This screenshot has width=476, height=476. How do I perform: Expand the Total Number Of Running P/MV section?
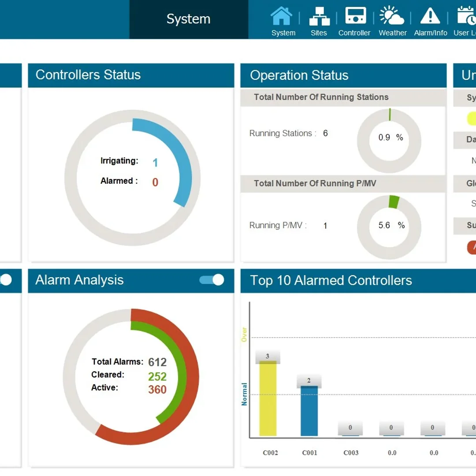coord(343,184)
